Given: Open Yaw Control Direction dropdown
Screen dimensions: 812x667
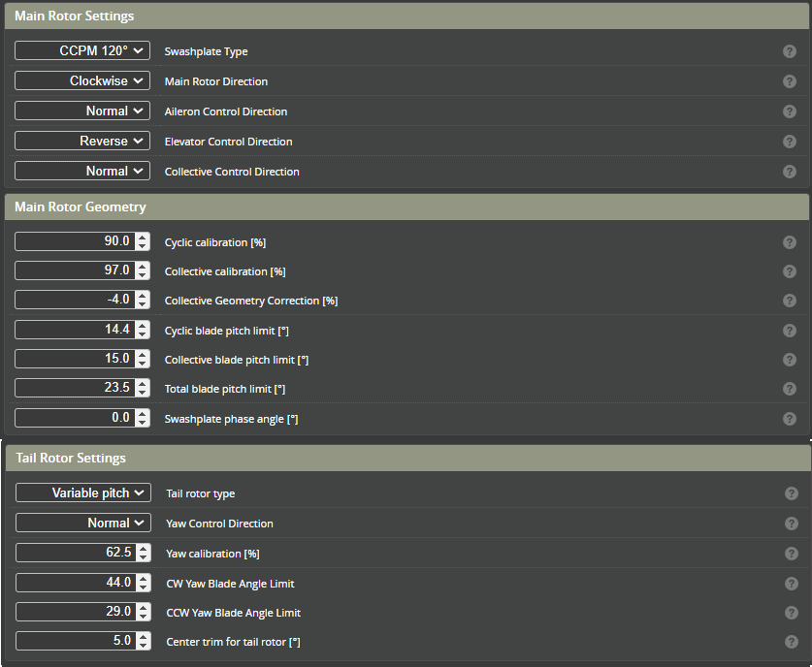Looking at the screenshot, I should [x=83, y=523].
